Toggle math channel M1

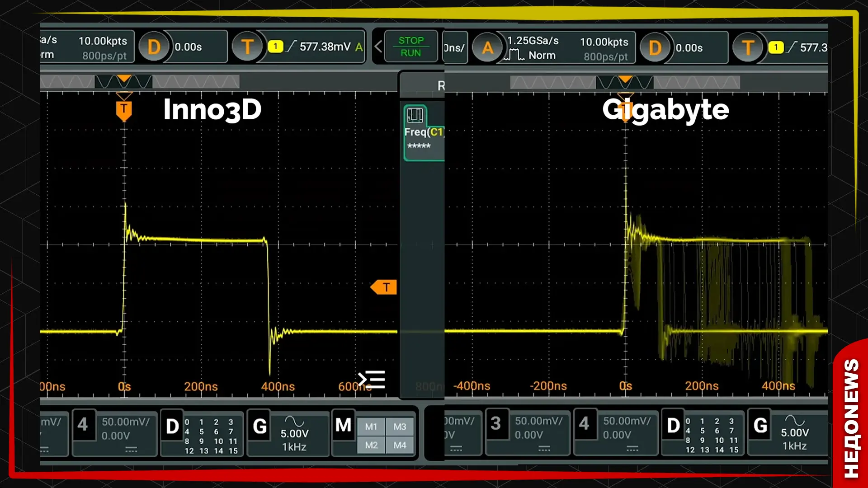click(x=371, y=427)
